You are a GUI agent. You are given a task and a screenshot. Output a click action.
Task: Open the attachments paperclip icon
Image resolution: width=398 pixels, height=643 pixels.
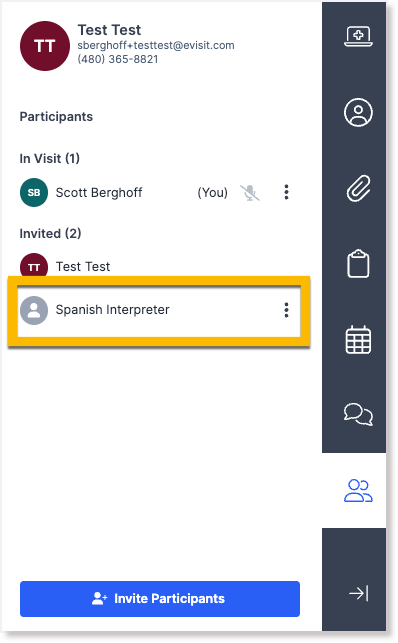(x=358, y=188)
